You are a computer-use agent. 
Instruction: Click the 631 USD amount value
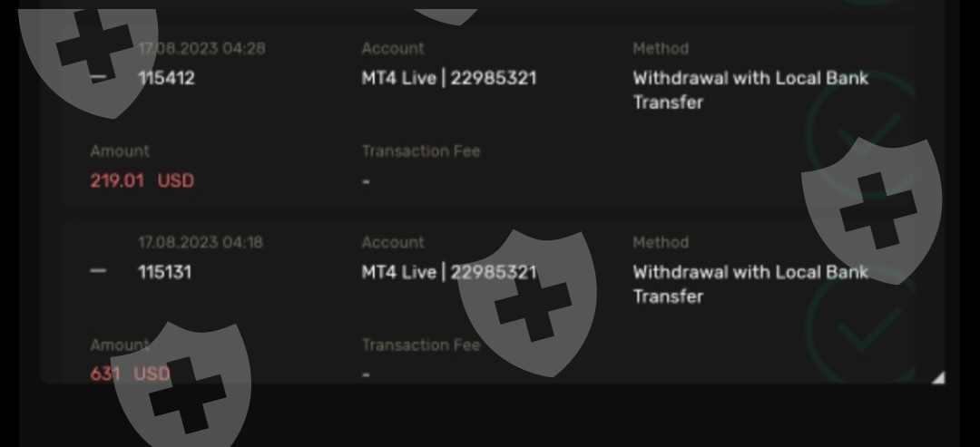[x=130, y=374]
